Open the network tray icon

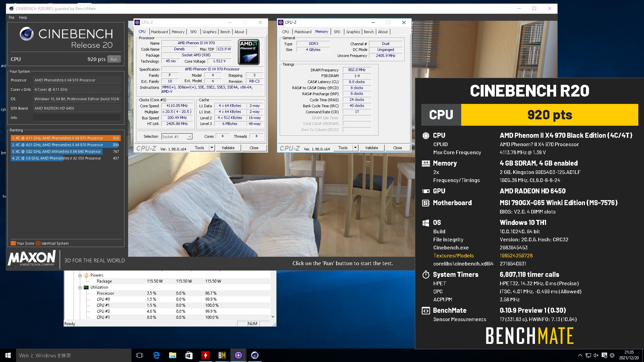coord(588,355)
